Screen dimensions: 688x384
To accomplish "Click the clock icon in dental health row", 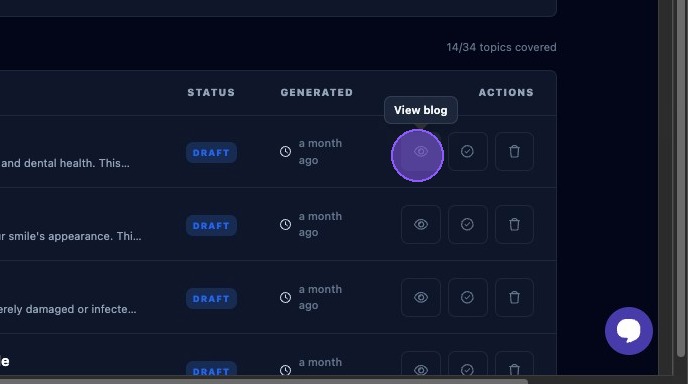I will click(285, 152).
